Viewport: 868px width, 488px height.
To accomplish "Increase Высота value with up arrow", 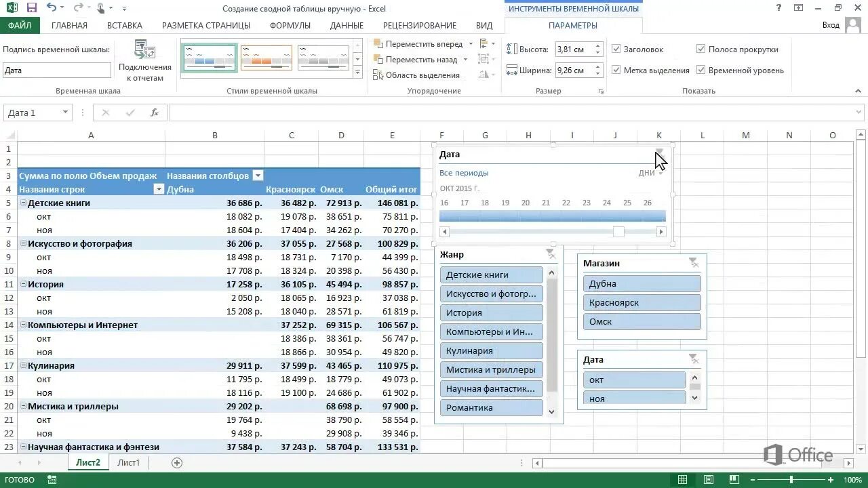I will tap(597, 46).
